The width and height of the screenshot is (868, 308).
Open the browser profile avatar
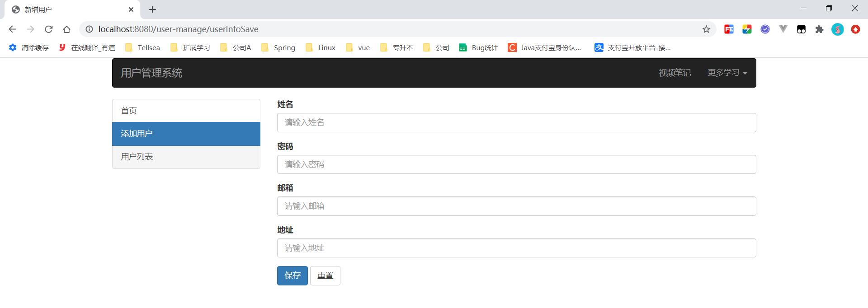tap(837, 29)
